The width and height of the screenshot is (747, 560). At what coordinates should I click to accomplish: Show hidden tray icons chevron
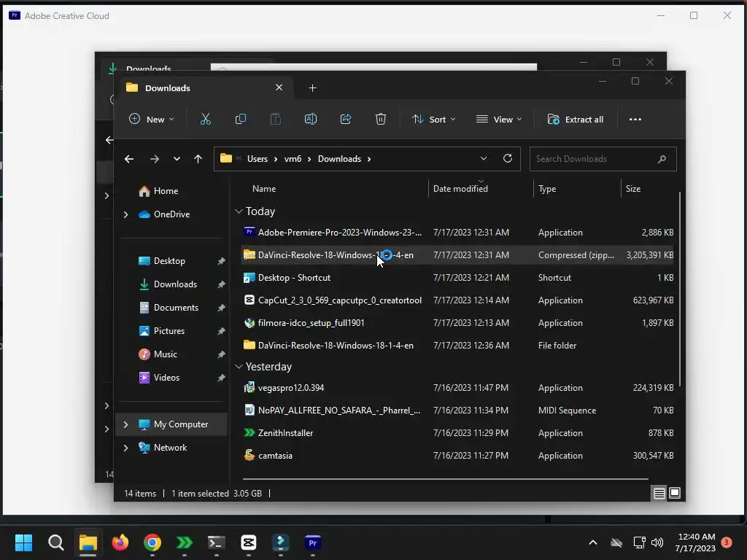[593, 542]
